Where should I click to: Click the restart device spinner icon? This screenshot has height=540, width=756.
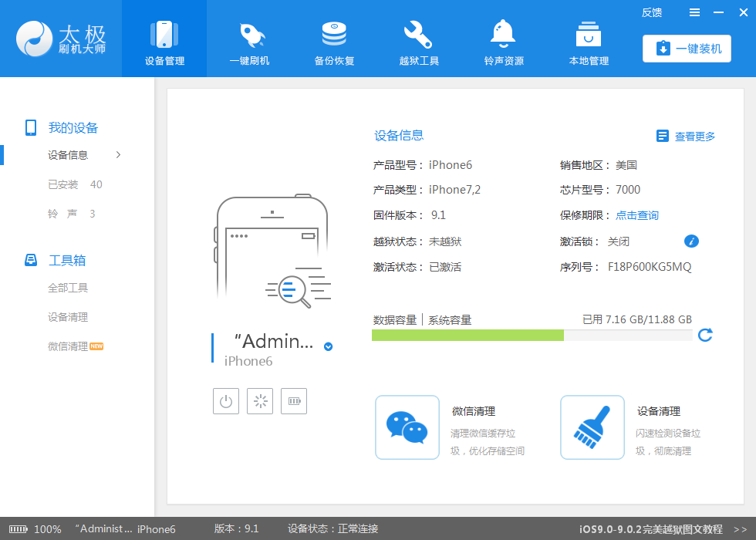[x=259, y=400]
